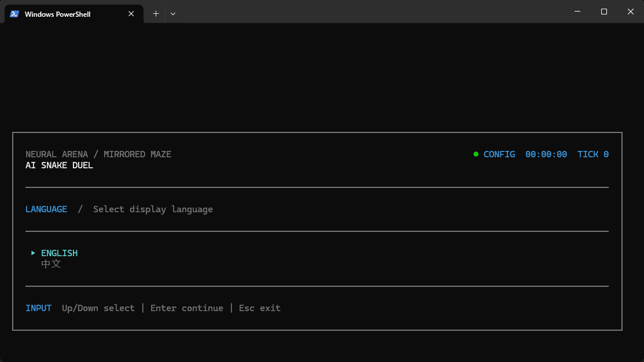Click the TICK 0 counter
Viewport: 644px width, 362px height.
point(593,154)
